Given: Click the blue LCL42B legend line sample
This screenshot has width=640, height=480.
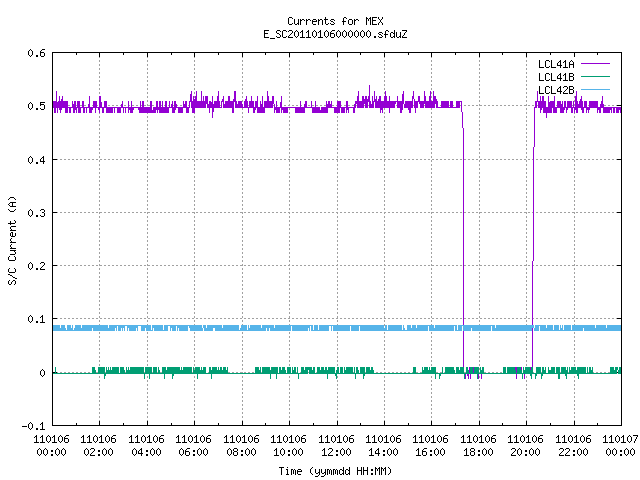Looking at the screenshot, I should point(595,90).
